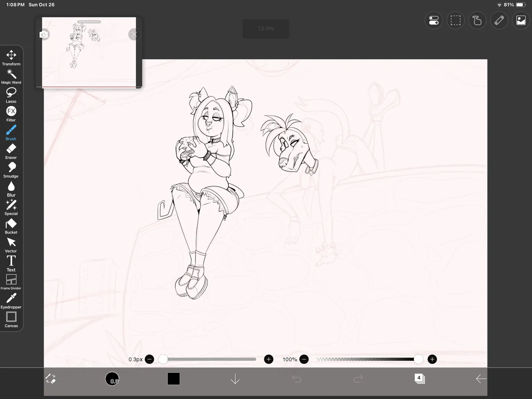Toggle the brush/eraser switch icon
Screen dimensions: 532x399
[x=51, y=379]
